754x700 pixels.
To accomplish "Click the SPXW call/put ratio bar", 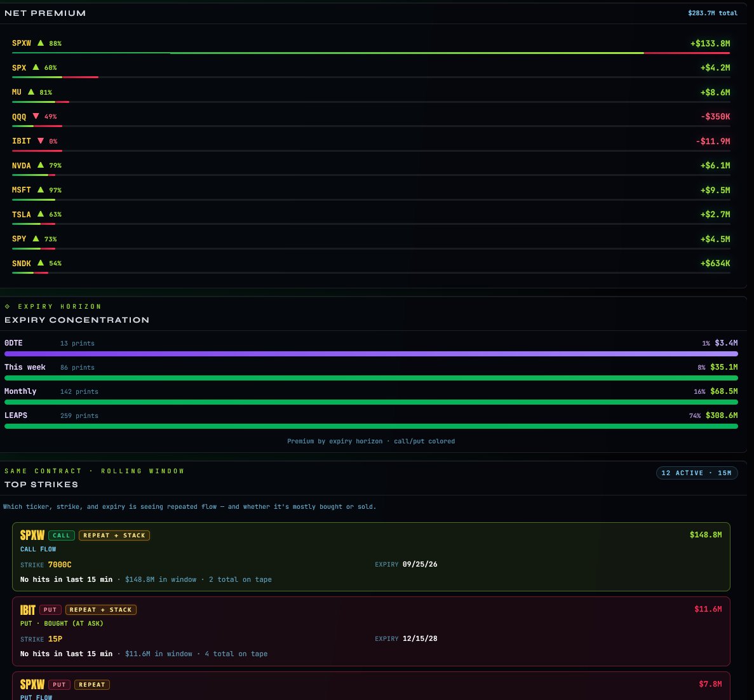I will [371, 53].
